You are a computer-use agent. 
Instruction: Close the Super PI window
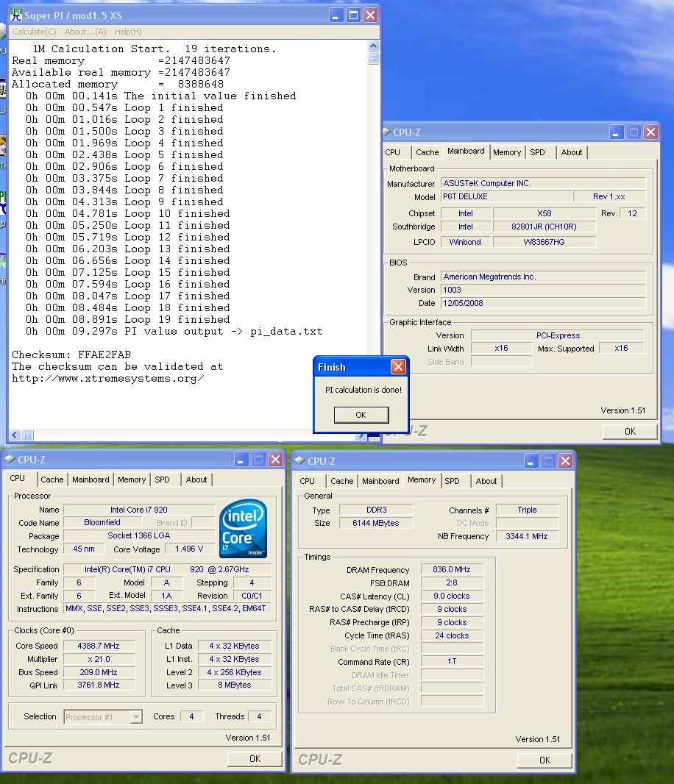tap(370, 15)
